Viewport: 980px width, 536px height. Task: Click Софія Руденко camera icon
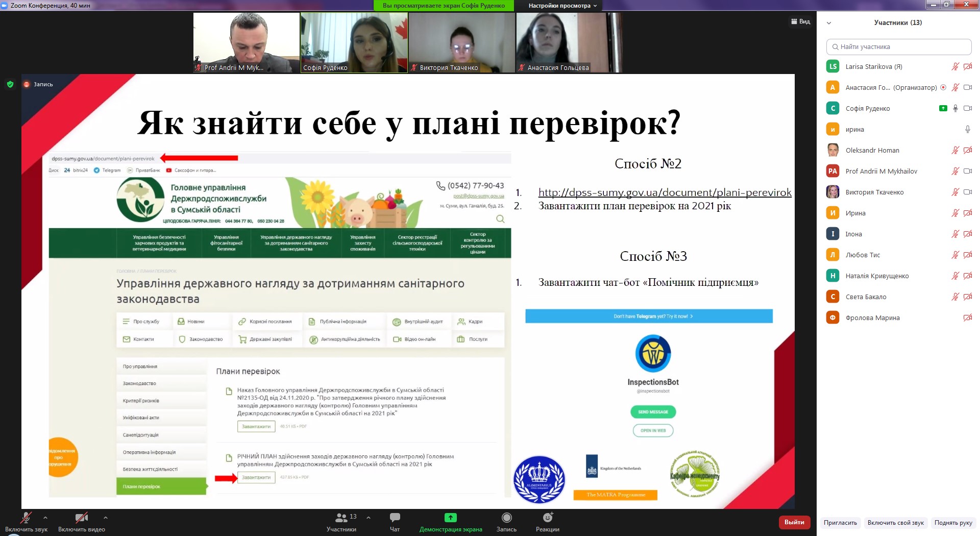tap(968, 109)
